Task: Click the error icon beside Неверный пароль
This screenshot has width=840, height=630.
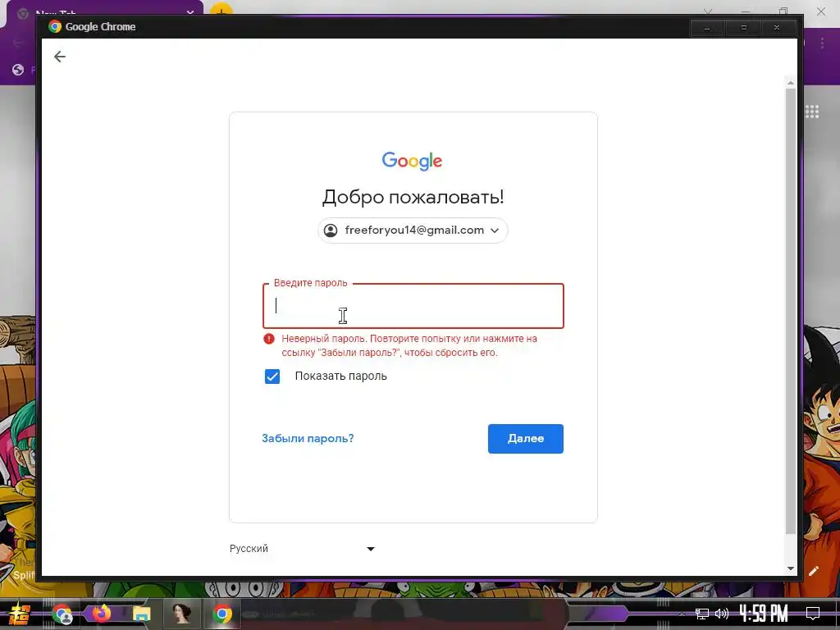Action: tap(269, 339)
